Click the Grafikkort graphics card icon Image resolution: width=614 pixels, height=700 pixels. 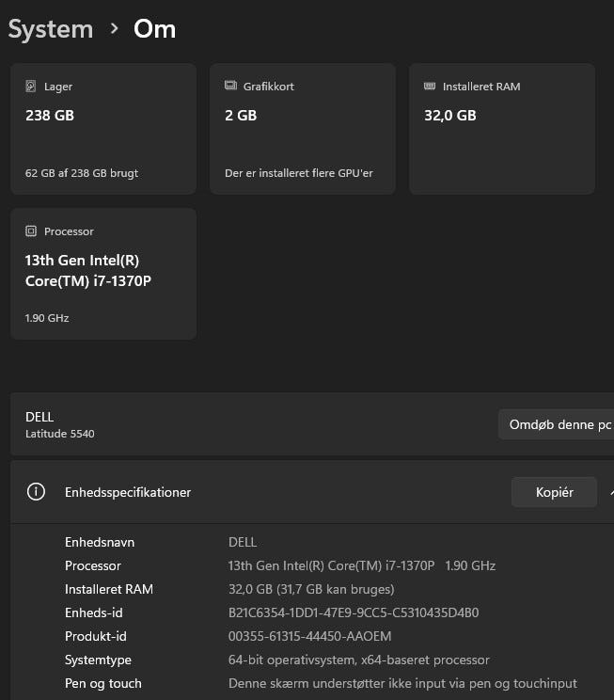click(230, 87)
